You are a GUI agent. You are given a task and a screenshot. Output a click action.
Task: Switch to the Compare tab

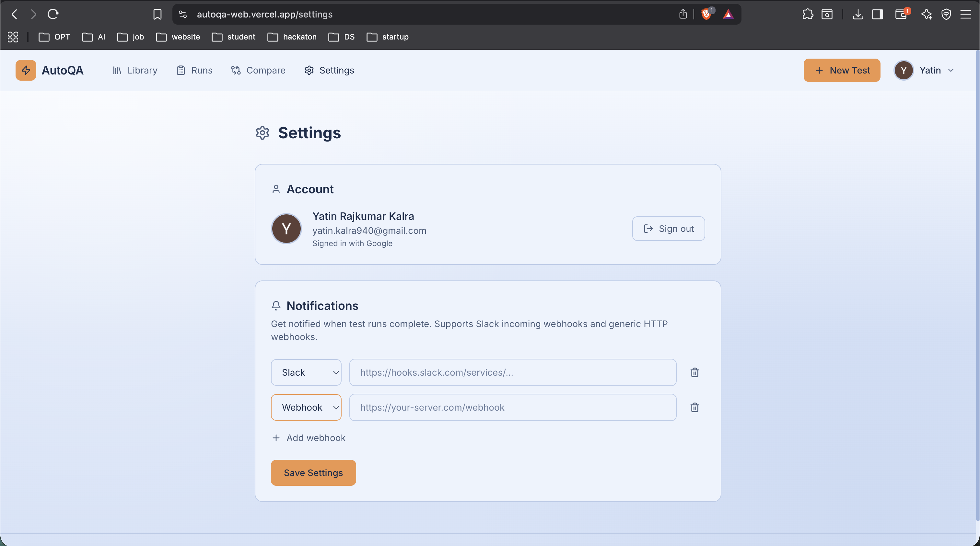(x=258, y=70)
